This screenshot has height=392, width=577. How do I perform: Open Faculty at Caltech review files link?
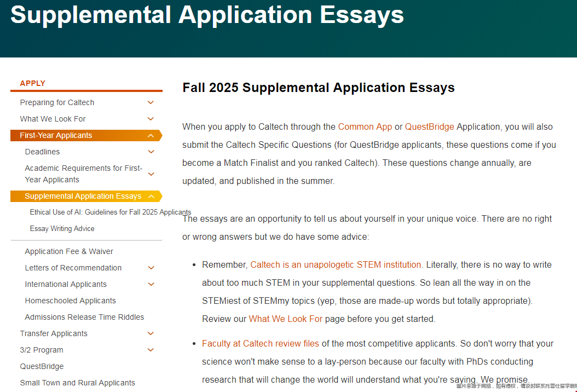pyautogui.click(x=260, y=343)
